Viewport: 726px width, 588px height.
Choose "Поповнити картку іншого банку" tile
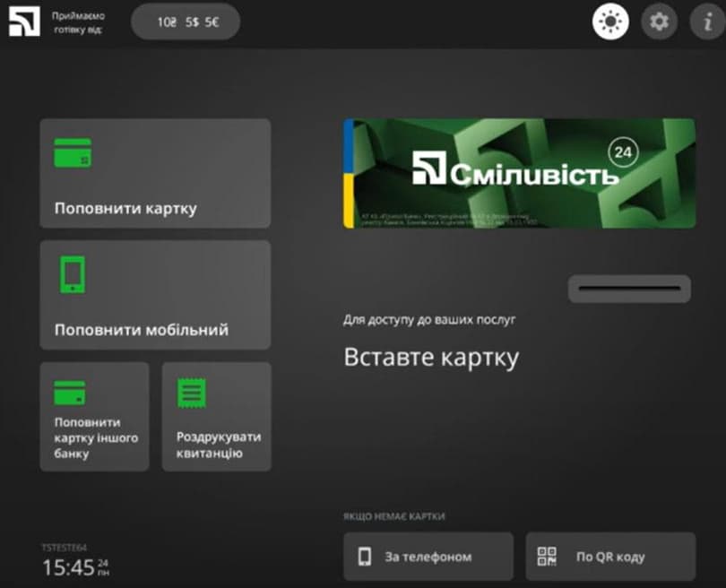[94, 417]
